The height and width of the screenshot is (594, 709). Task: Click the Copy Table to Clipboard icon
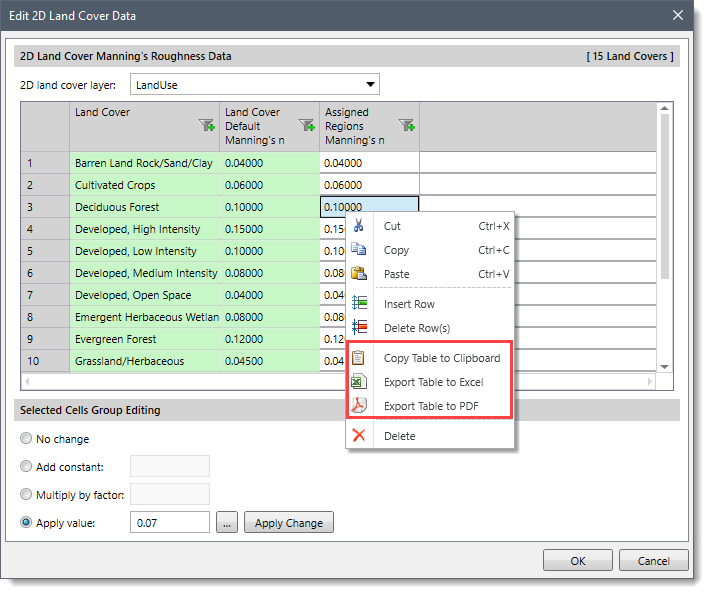tap(359, 358)
